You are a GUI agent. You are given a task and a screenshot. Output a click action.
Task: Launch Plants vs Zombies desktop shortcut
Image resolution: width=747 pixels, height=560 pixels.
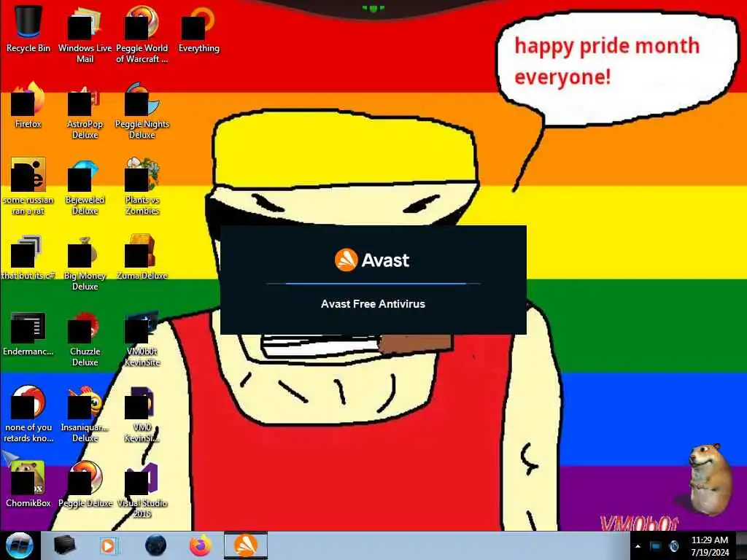142,186
